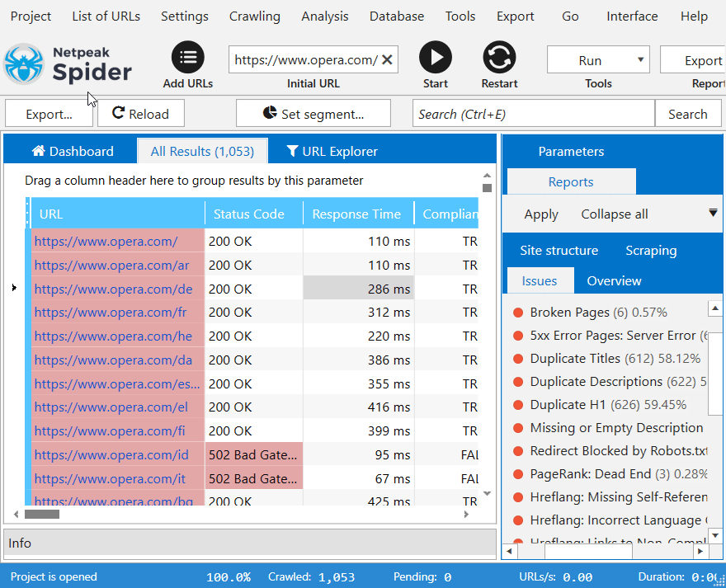
Task: Click the Netpeak Spider logo
Action: point(68,64)
